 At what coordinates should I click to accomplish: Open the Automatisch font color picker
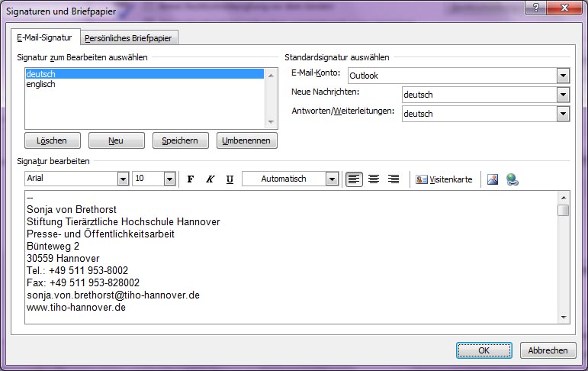click(x=331, y=179)
